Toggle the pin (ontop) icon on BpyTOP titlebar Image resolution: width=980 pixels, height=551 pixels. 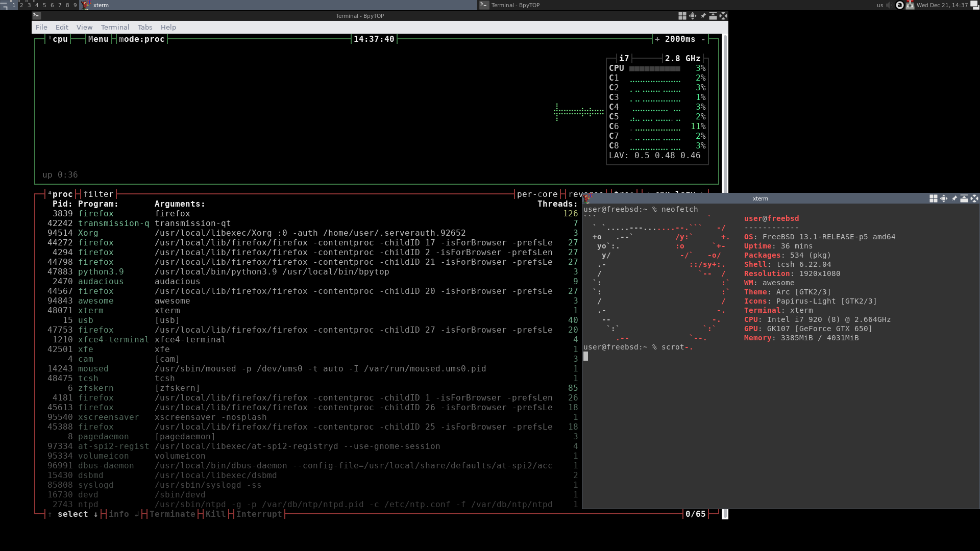click(x=703, y=16)
